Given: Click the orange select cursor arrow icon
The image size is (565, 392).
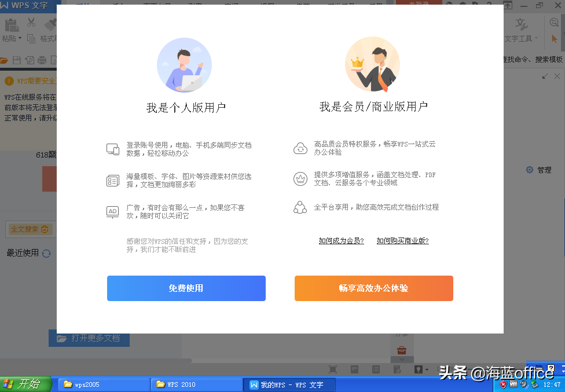Looking at the screenshot, I should pyautogui.click(x=554, y=39).
